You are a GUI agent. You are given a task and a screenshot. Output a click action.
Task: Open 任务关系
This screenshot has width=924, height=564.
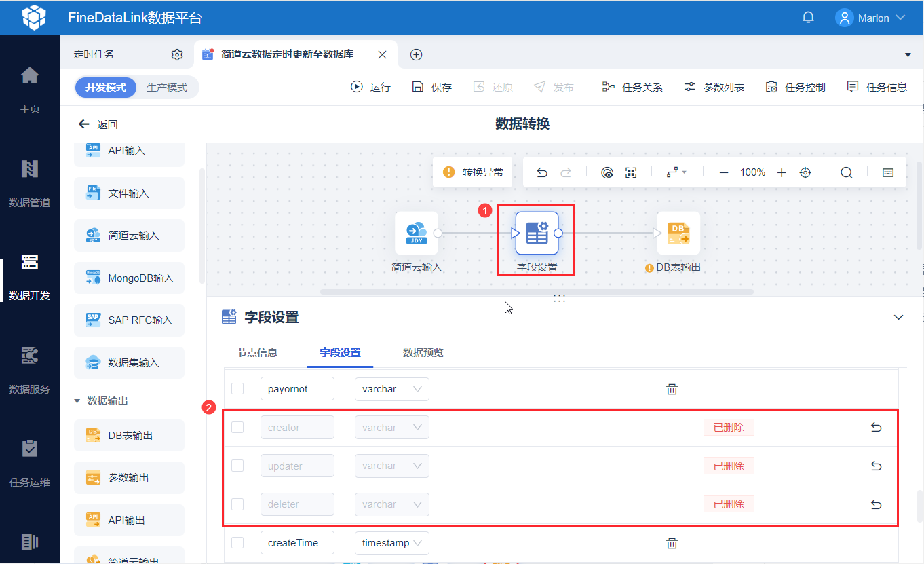632,87
